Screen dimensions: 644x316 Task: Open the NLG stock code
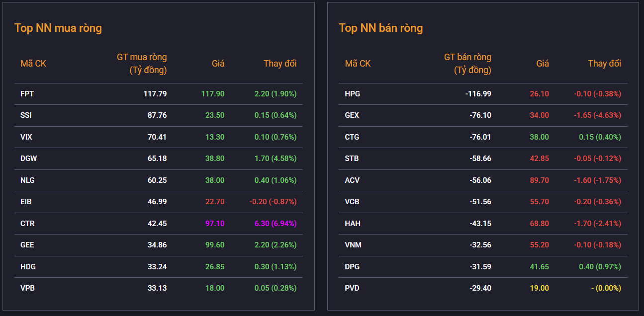tap(28, 180)
